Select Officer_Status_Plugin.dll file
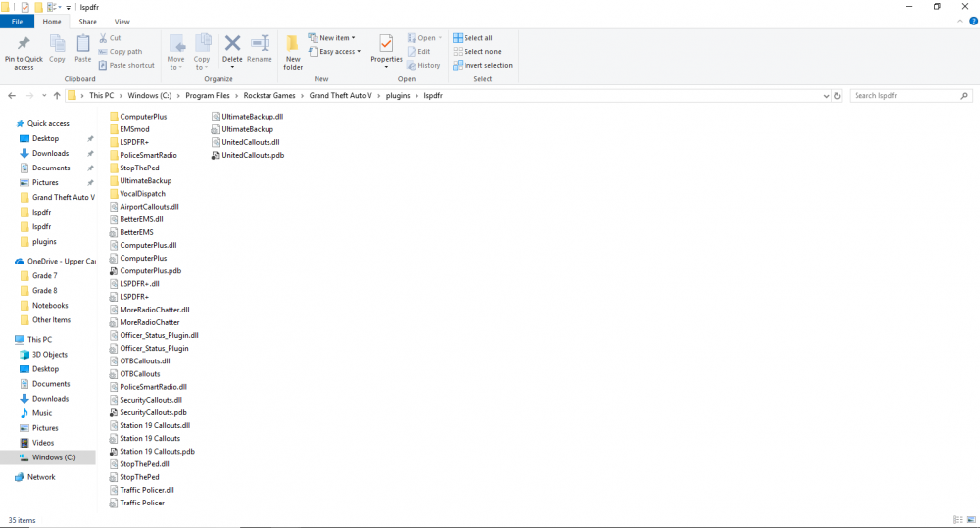 pos(159,335)
